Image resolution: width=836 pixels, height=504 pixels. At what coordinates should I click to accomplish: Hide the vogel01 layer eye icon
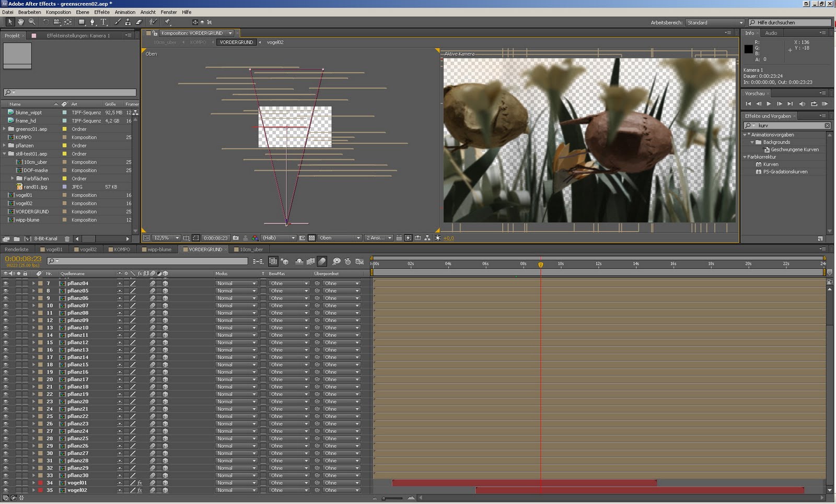tap(6, 483)
